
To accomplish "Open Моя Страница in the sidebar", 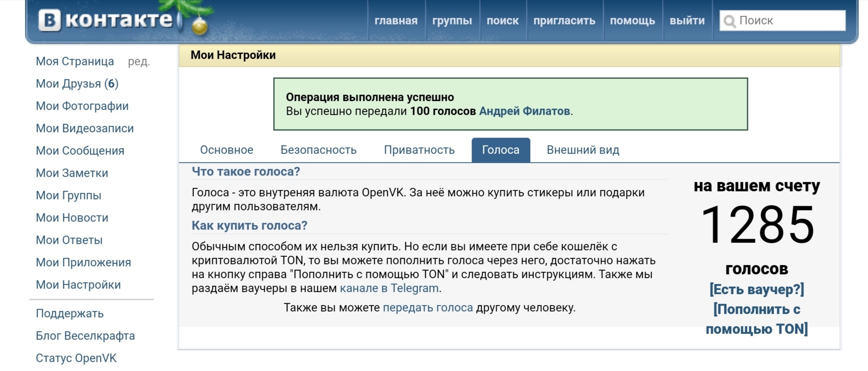I will (75, 62).
